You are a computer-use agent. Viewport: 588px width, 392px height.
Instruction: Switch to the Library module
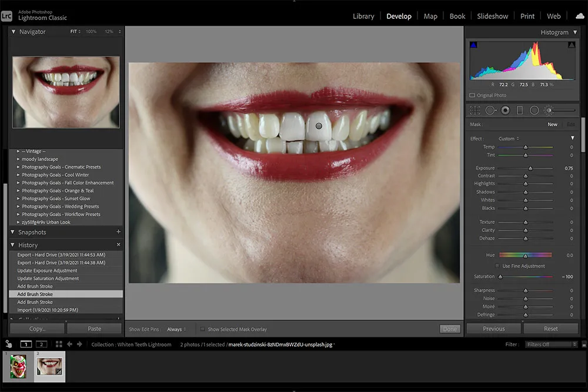[x=363, y=16]
